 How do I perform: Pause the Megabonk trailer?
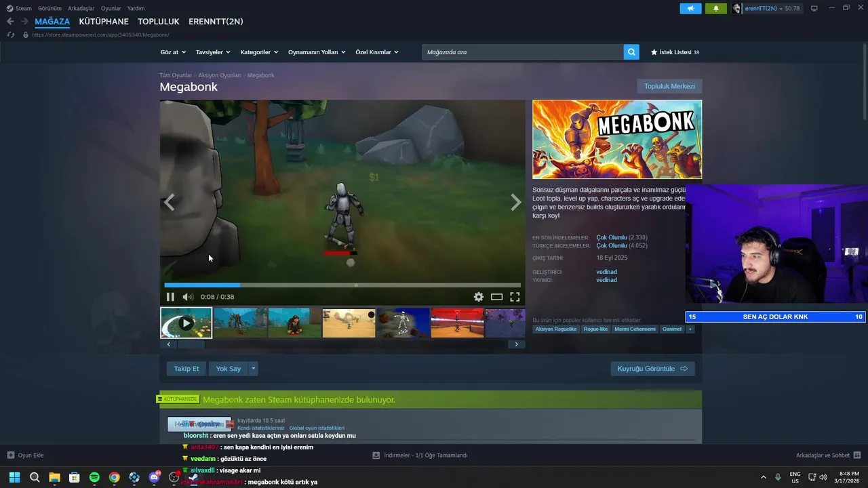pos(170,297)
